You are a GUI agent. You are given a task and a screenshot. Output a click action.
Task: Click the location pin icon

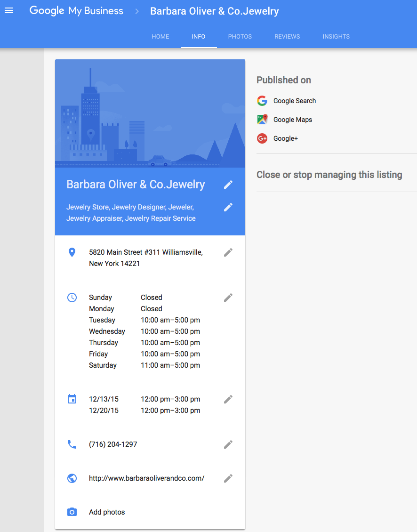tap(72, 252)
